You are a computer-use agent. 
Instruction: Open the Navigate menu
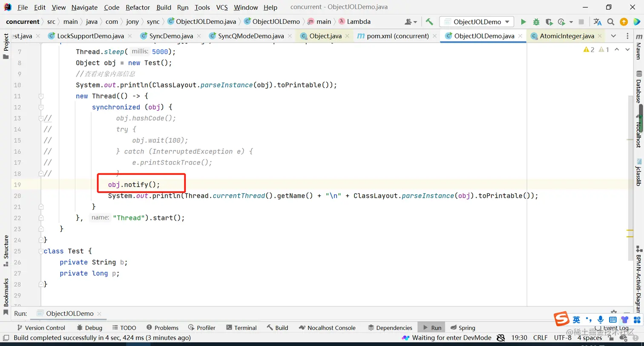tap(84, 7)
